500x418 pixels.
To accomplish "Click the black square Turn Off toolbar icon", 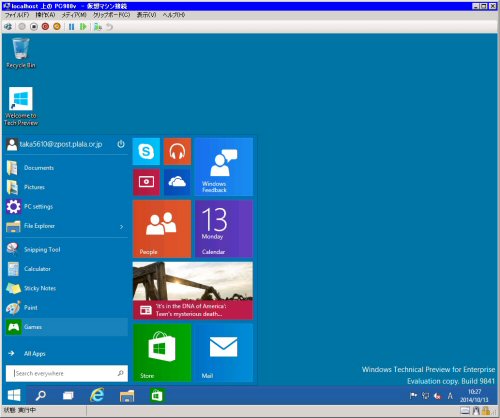I will click(34, 27).
